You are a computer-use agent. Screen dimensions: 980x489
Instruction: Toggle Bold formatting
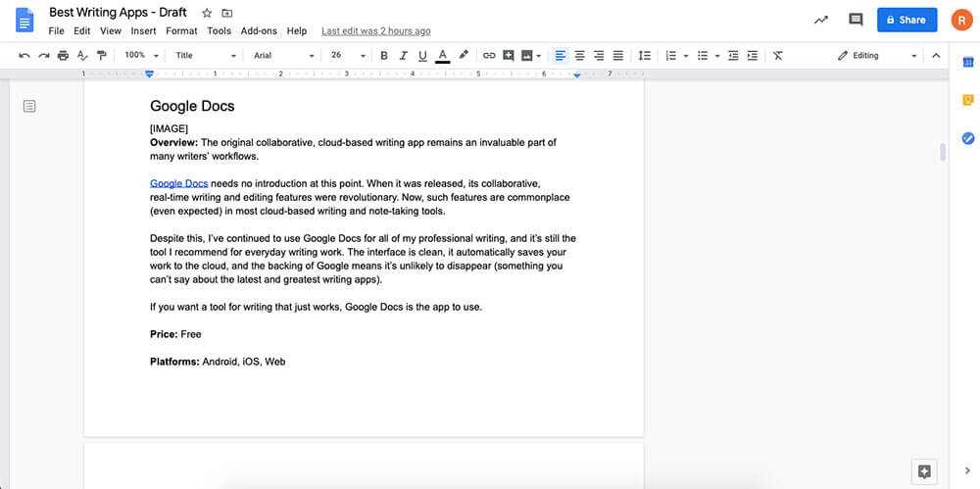(x=384, y=56)
